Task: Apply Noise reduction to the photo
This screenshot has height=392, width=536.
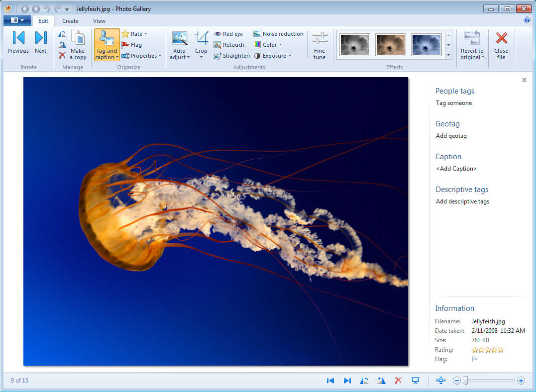Action: tap(278, 34)
